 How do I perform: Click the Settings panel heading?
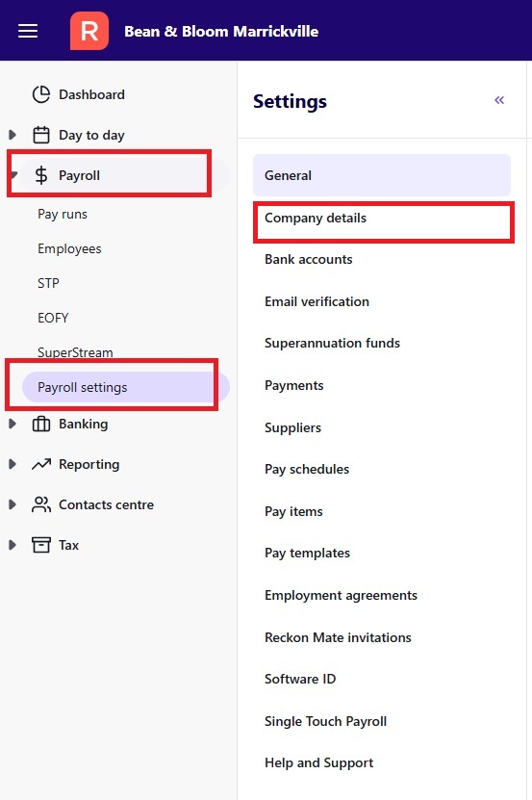pyautogui.click(x=290, y=101)
